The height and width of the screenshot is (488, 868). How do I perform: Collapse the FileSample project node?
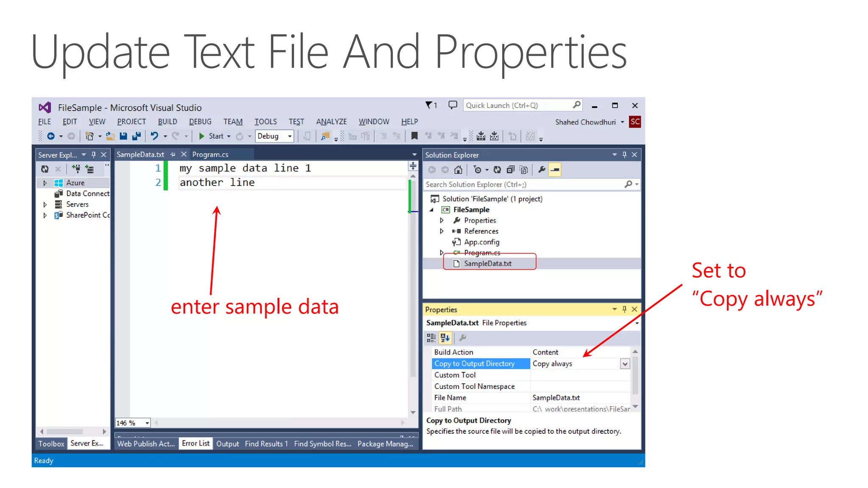[x=432, y=210]
